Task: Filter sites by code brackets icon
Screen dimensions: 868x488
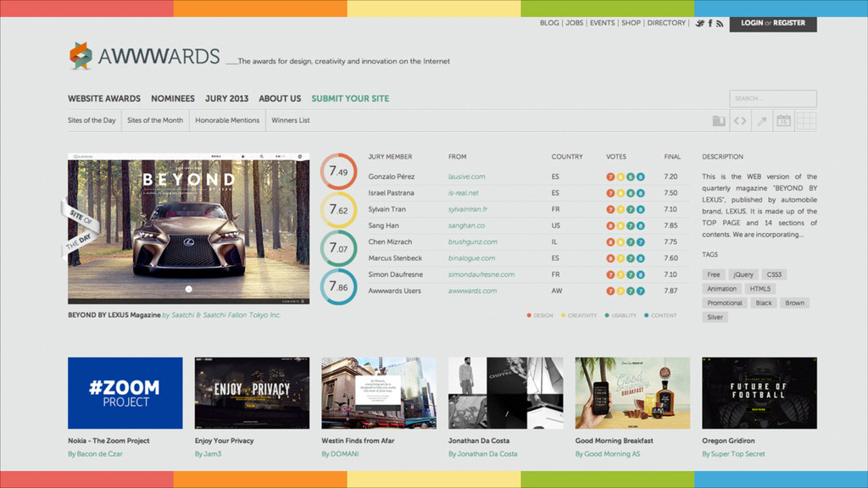Action: click(740, 120)
